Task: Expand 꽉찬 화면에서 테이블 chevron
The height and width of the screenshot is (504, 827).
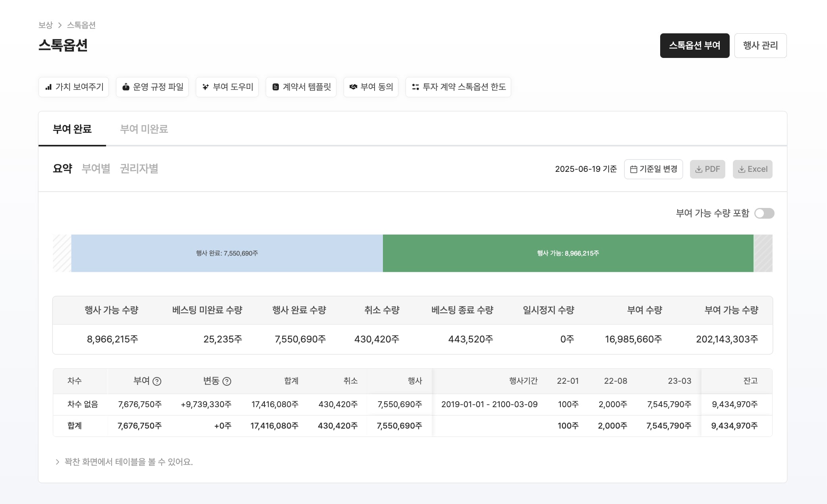Action: click(x=58, y=462)
